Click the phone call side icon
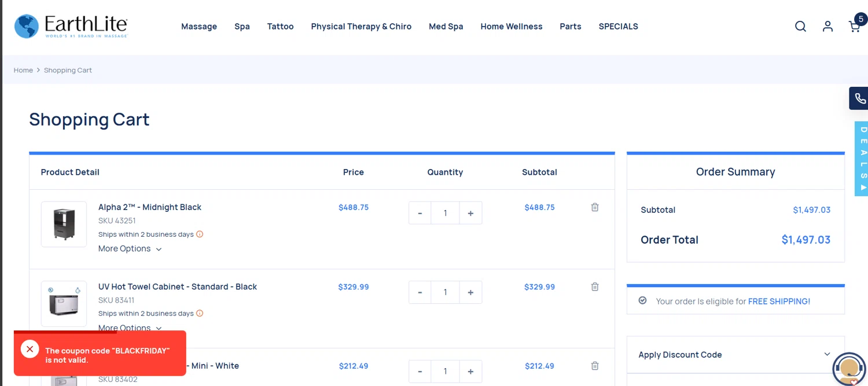868x386 pixels. (859, 98)
